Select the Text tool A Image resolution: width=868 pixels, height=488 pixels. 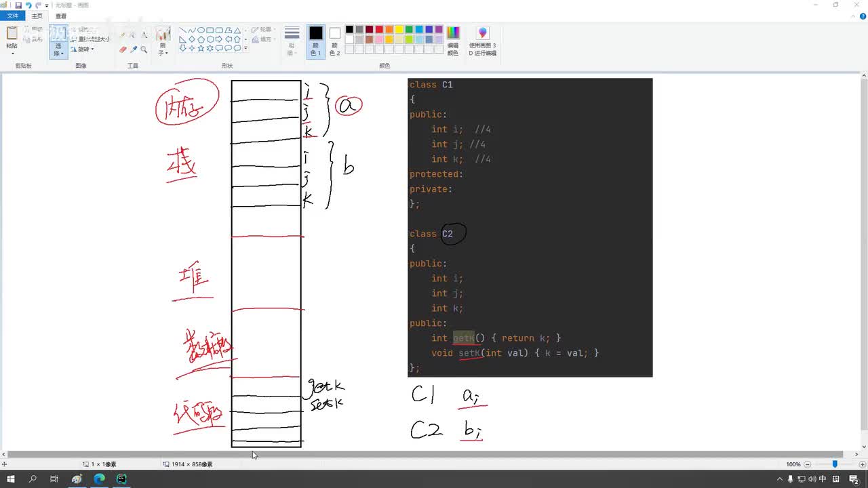[x=144, y=35]
